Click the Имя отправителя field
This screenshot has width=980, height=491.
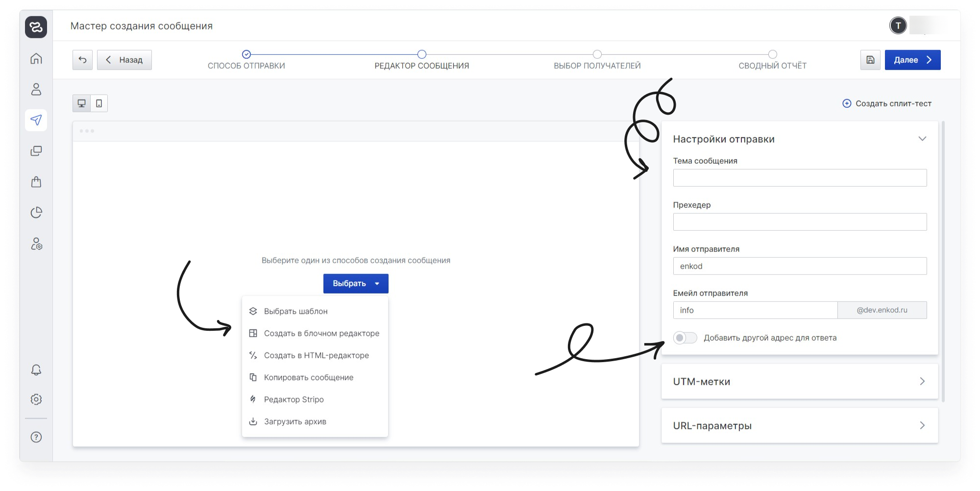click(x=800, y=266)
